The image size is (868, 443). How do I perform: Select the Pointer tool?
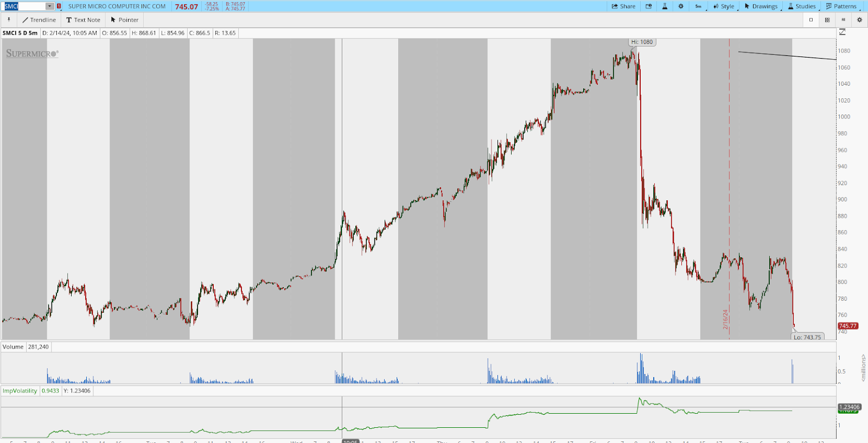[125, 20]
